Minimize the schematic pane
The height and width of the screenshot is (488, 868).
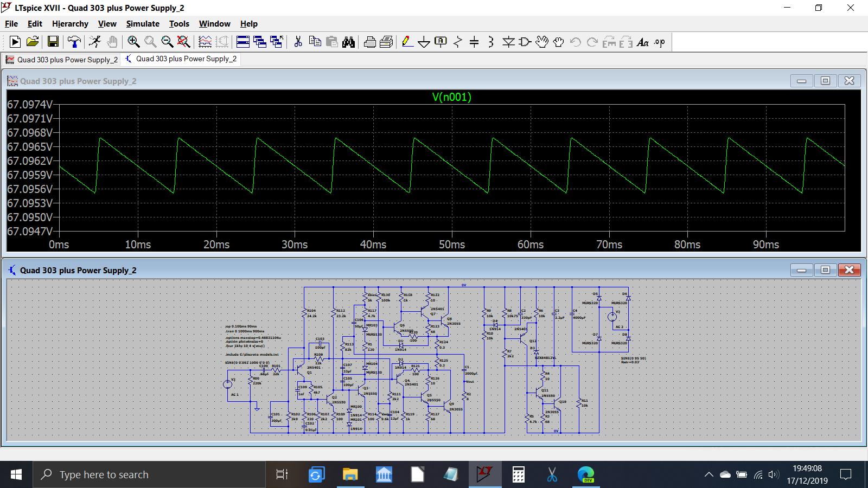tap(801, 270)
